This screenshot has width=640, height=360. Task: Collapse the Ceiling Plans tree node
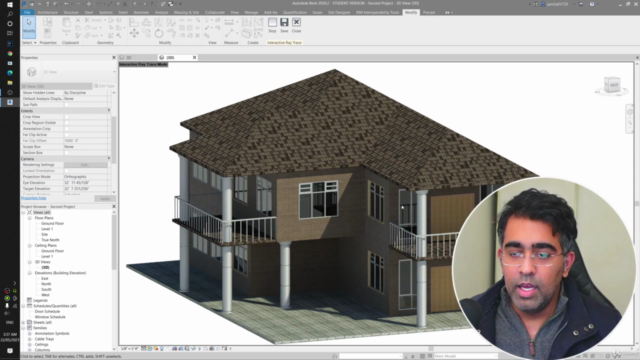coord(30,246)
